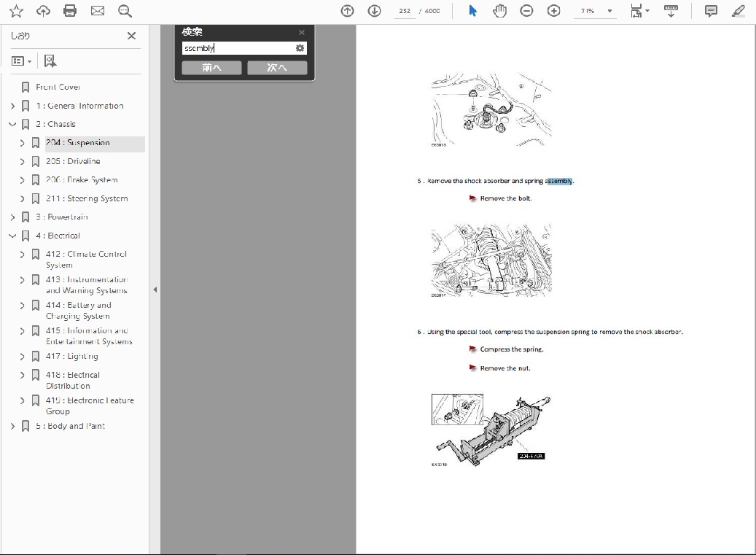The width and height of the screenshot is (756, 555).
Task: Click the previous result button 前へ
Action: [211, 68]
